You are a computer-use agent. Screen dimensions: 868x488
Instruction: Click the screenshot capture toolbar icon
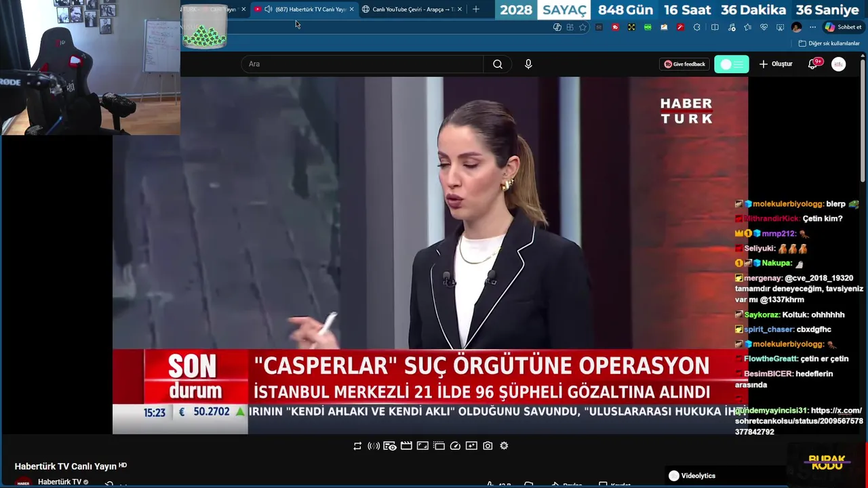pyautogui.click(x=780, y=27)
